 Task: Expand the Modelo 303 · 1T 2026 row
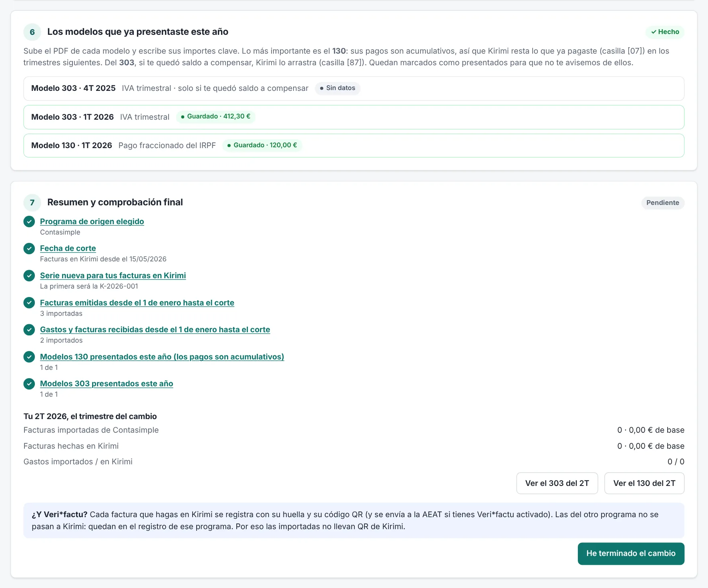(354, 117)
